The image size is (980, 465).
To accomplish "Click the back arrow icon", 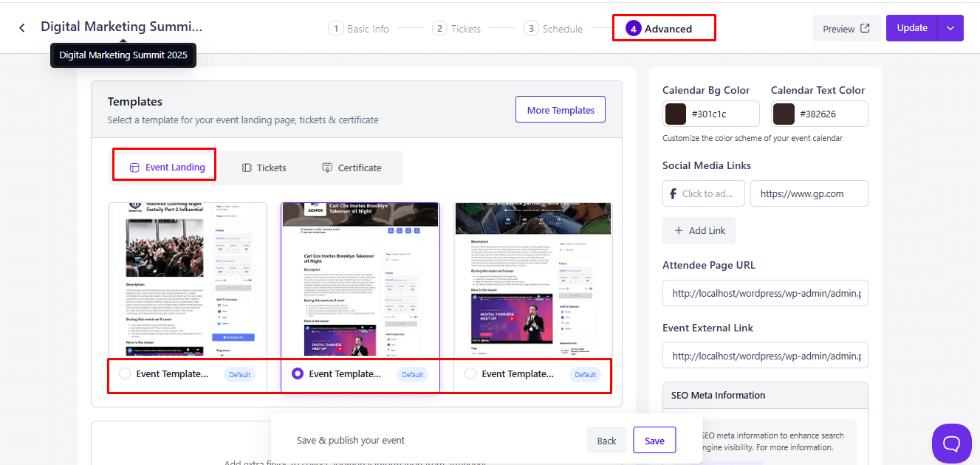I will pyautogui.click(x=22, y=28).
